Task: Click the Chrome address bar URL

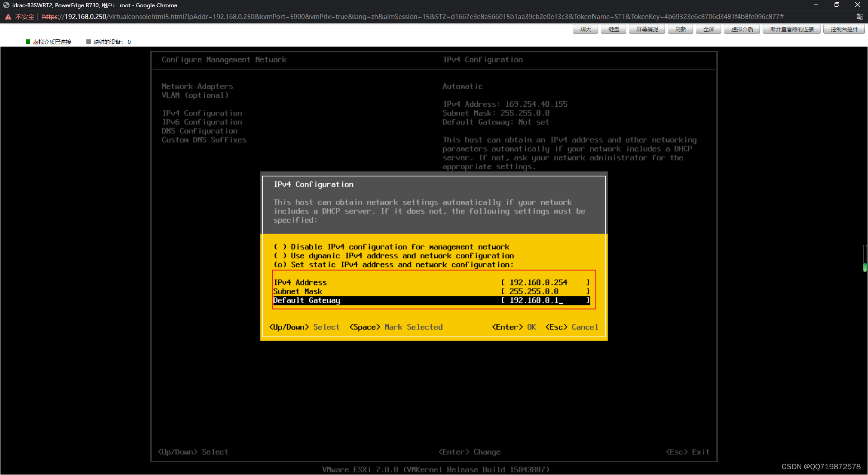Action: [412, 17]
